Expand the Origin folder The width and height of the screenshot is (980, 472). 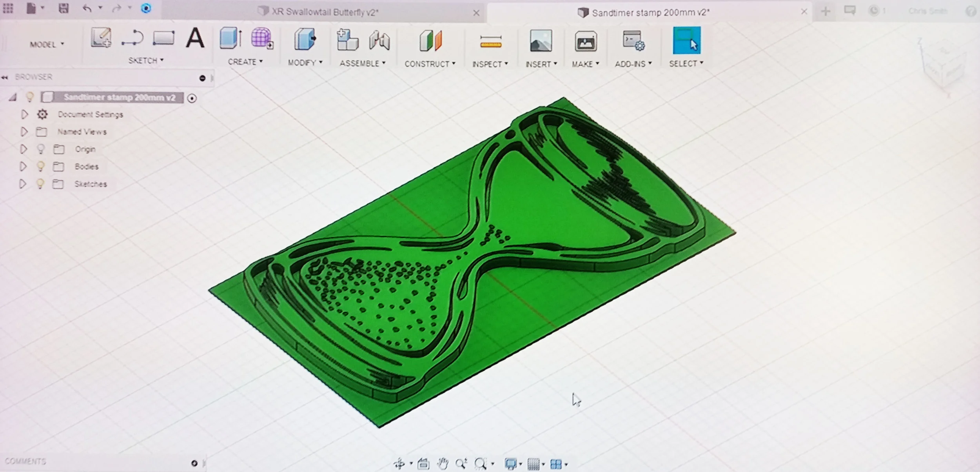tap(24, 149)
